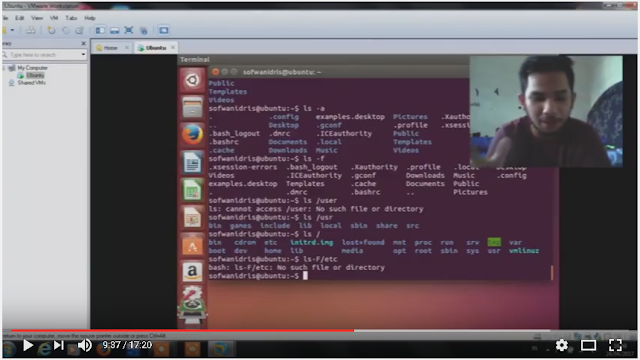Image resolution: width=640 pixels, height=360 pixels.
Task: Take a snapshot of the VM
Action: click(x=51, y=30)
